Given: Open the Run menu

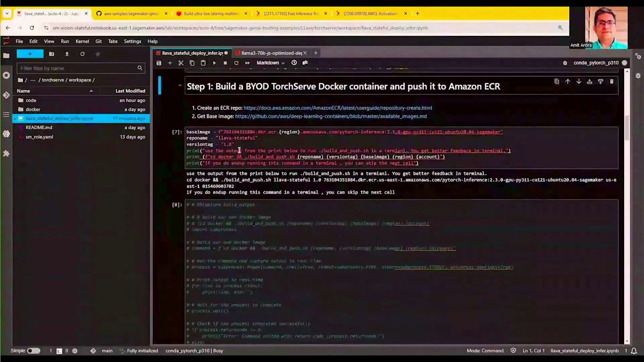Looking at the screenshot, I should pyautogui.click(x=65, y=41).
